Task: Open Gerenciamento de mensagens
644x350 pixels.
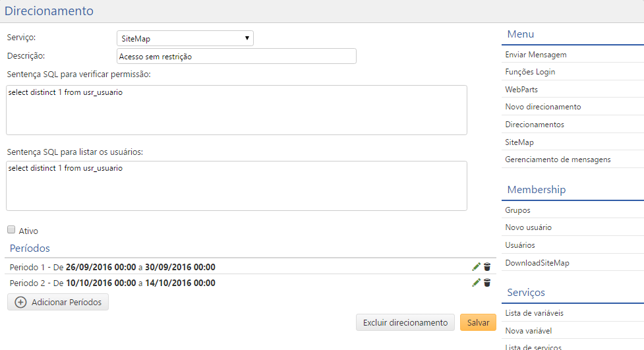Action: click(558, 160)
